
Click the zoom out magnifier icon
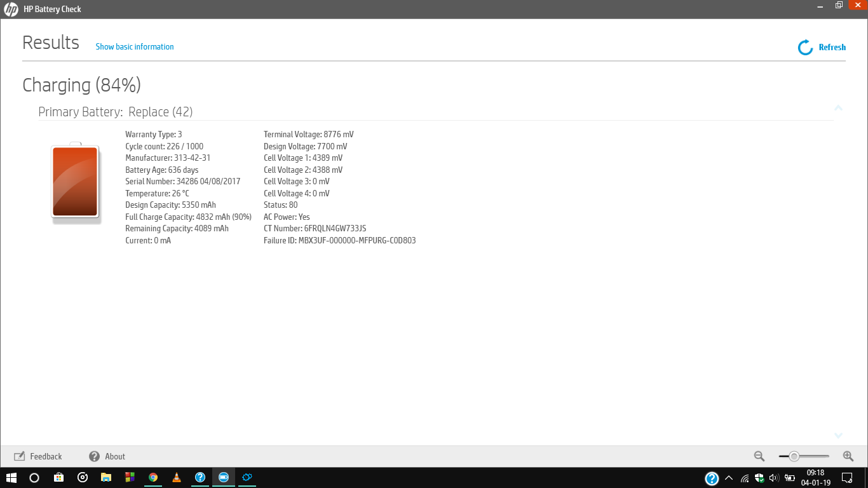759,456
